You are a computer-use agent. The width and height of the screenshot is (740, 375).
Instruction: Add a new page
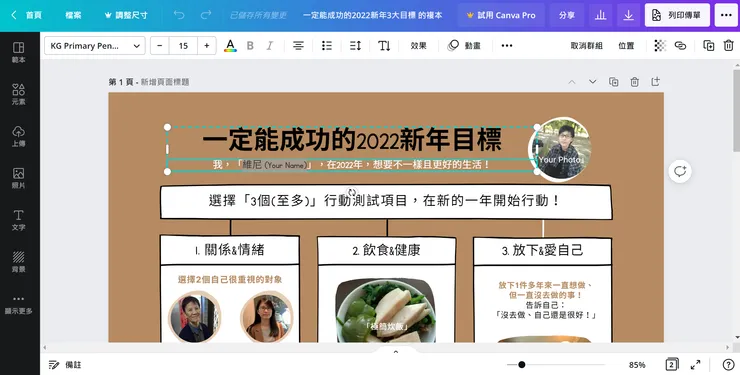(656, 82)
